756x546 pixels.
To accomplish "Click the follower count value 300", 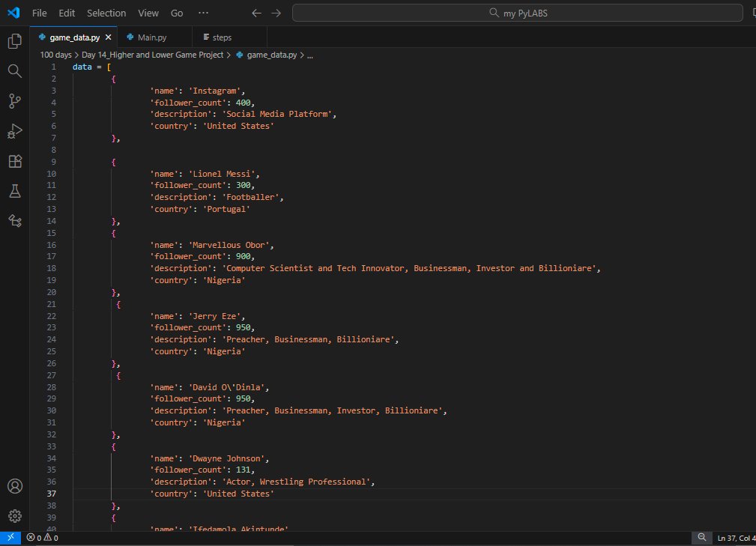I will 243,186.
